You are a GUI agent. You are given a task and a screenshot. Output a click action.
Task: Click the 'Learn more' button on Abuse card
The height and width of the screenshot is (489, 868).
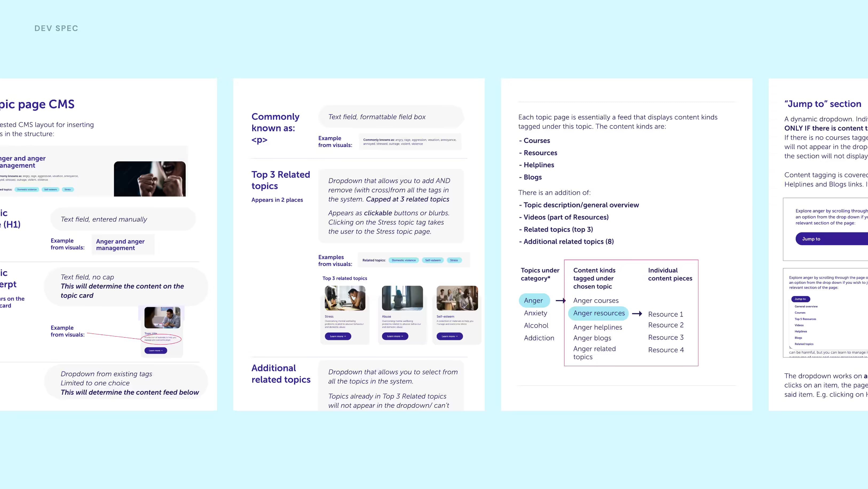(x=395, y=336)
